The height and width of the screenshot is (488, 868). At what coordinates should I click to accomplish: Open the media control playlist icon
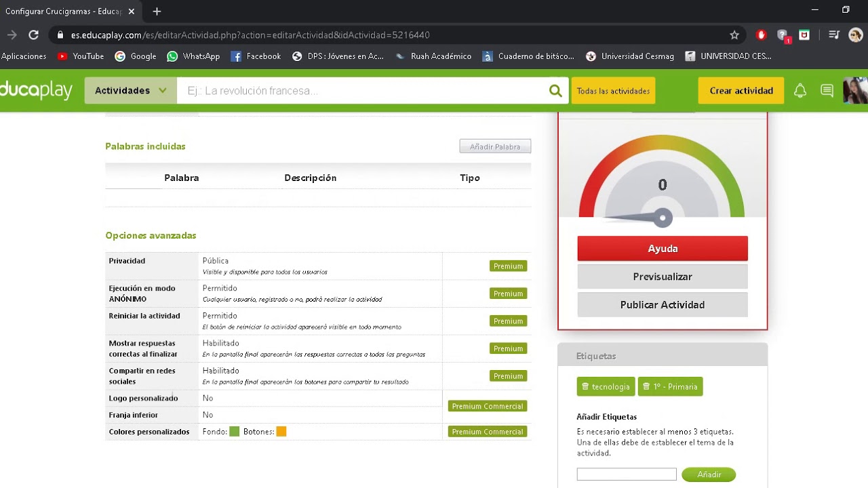[x=834, y=35]
